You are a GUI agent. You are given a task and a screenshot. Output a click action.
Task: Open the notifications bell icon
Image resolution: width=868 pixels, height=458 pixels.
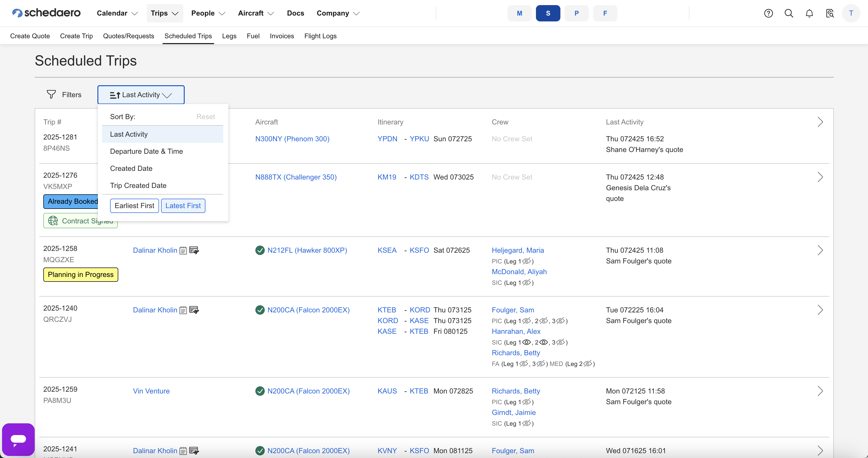pyautogui.click(x=809, y=13)
